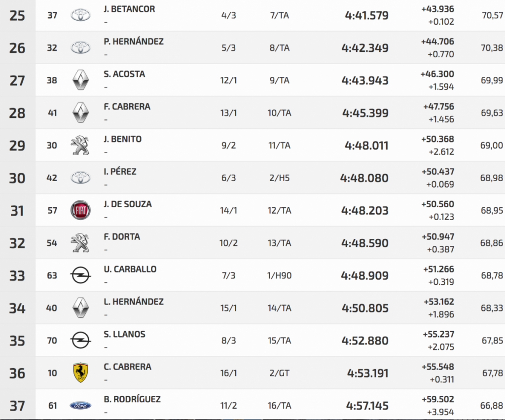Click the stage time 4:48.080

(x=364, y=178)
